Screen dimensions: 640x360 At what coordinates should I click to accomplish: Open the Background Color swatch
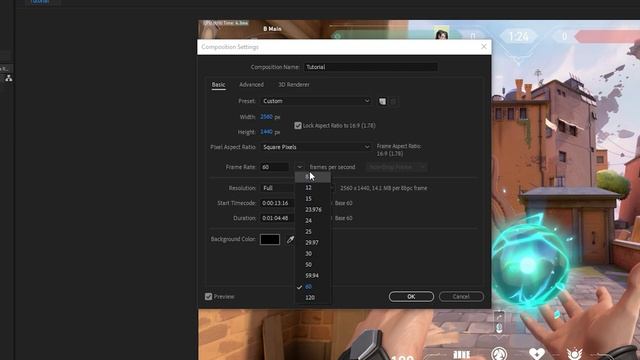270,239
